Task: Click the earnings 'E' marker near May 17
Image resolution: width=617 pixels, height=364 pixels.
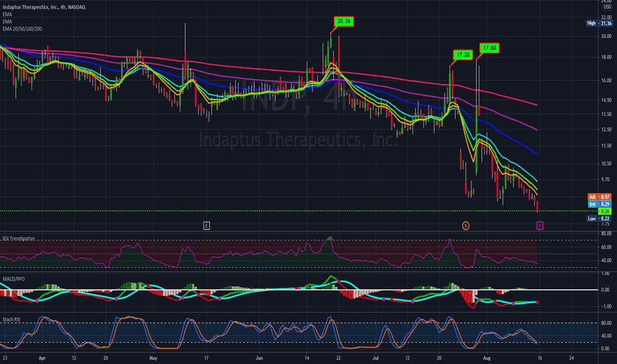Action: point(206,226)
